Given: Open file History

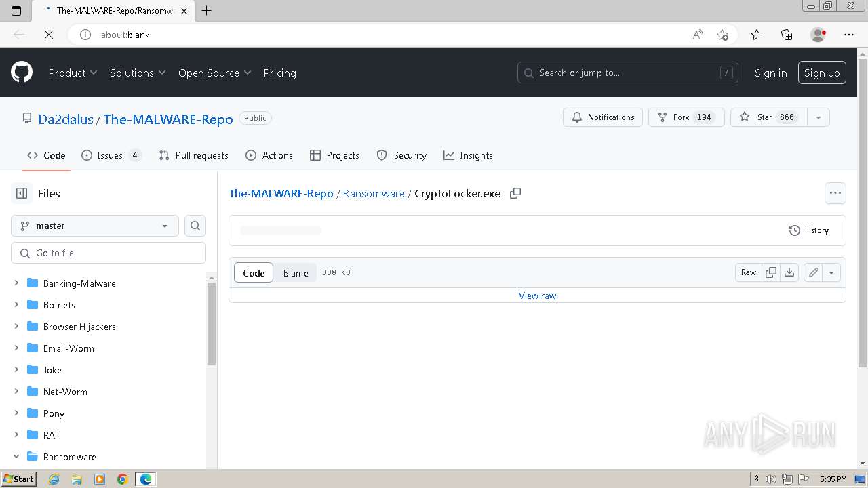Looking at the screenshot, I should point(809,230).
